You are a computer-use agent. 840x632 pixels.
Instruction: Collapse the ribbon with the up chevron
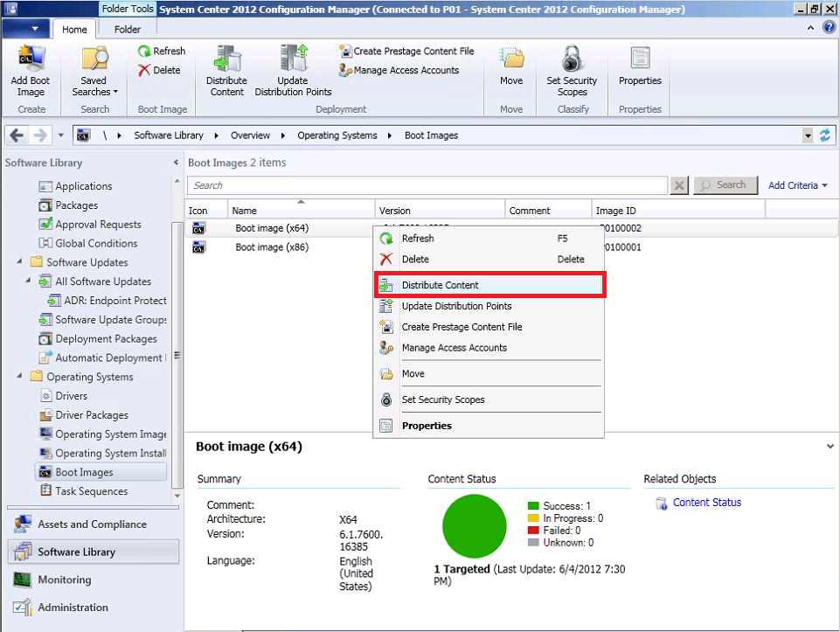pos(811,28)
